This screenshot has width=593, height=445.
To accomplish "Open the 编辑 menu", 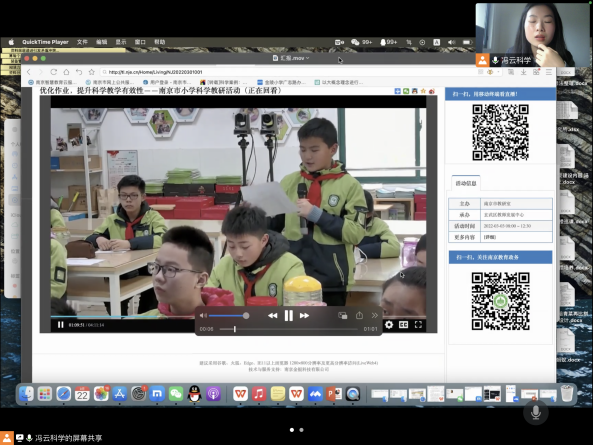I will pyautogui.click(x=101, y=42).
